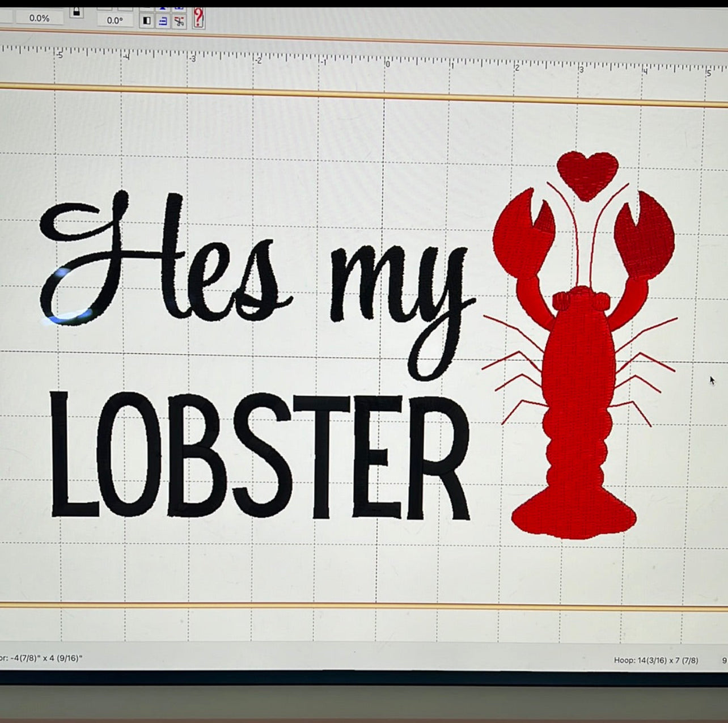This screenshot has width=728, height=723.
Task: Select the scissors cut tool
Action: [x=179, y=22]
